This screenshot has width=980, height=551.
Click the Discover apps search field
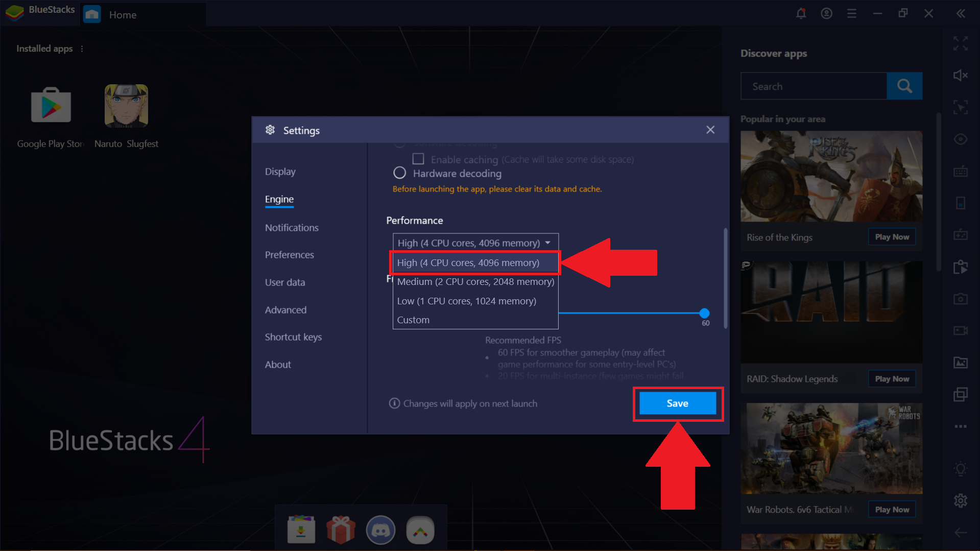click(814, 86)
